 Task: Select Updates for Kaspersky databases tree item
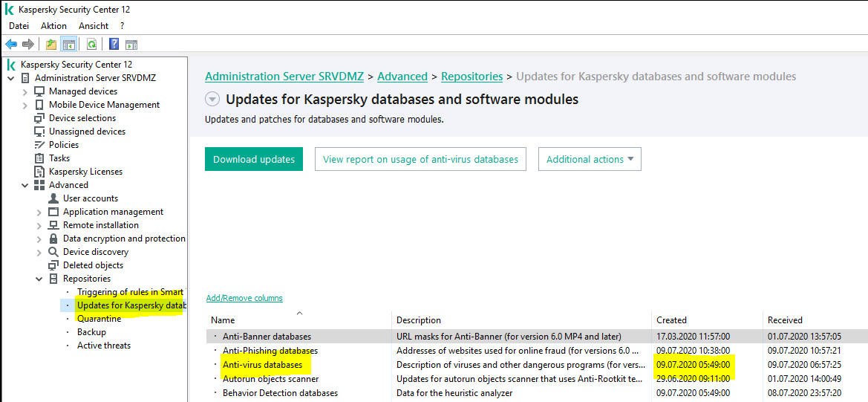(x=130, y=305)
